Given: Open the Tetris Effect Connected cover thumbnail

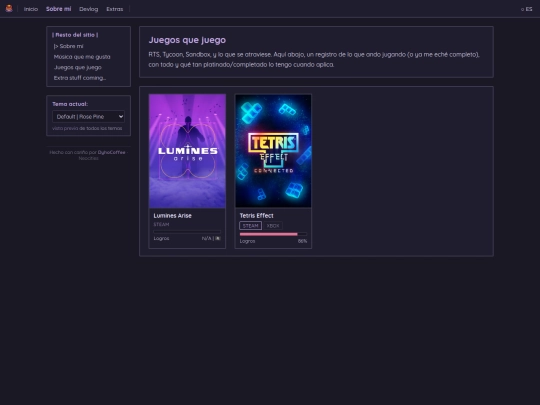Looking at the screenshot, I should 273,151.
